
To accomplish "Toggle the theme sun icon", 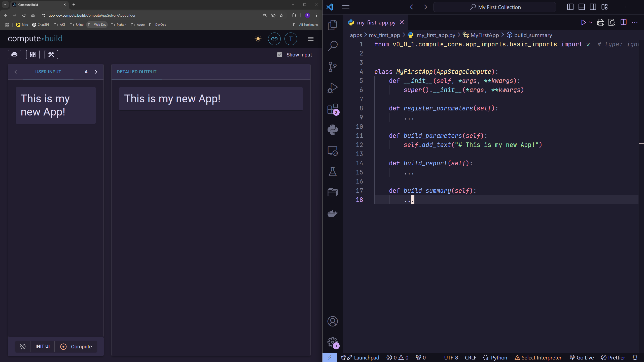I will click(258, 39).
